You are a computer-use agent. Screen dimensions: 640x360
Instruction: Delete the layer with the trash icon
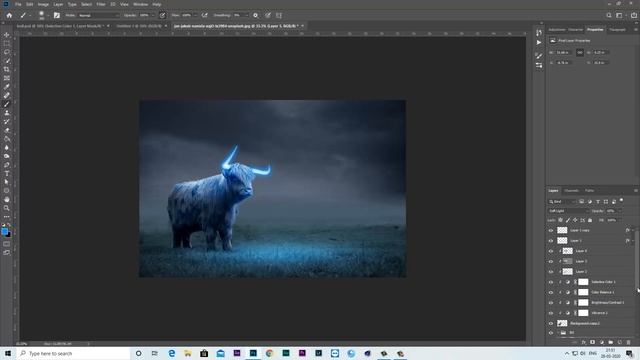[629, 342]
